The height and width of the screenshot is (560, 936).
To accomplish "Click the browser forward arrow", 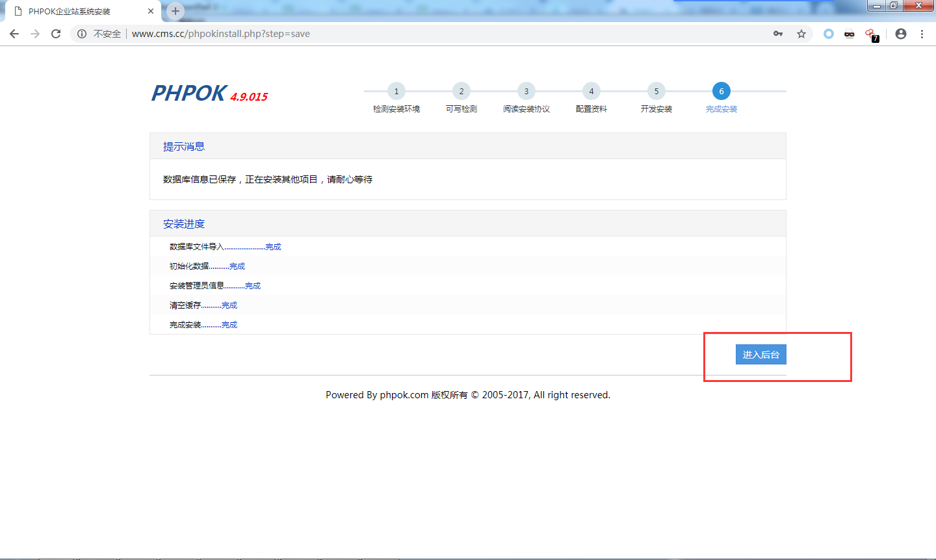I will [x=35, y=34].
